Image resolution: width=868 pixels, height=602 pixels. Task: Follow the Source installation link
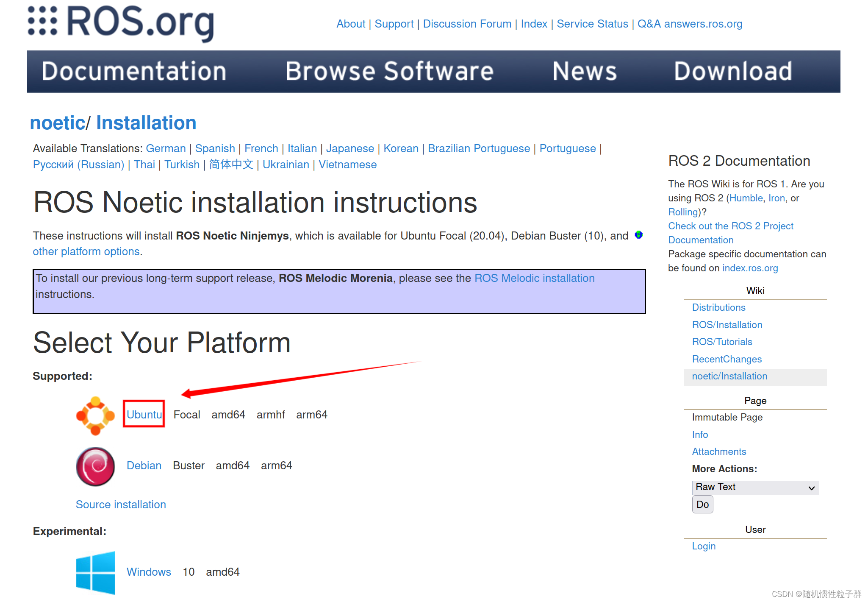pos(121,504)
